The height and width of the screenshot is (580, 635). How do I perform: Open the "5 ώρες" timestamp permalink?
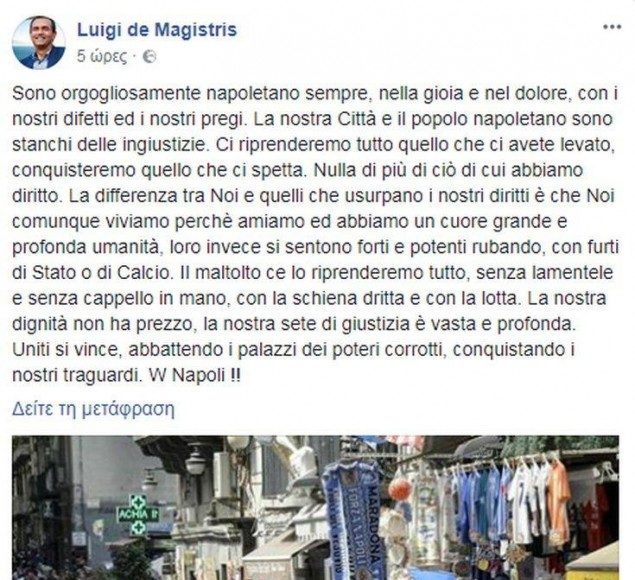coord(102,57)
